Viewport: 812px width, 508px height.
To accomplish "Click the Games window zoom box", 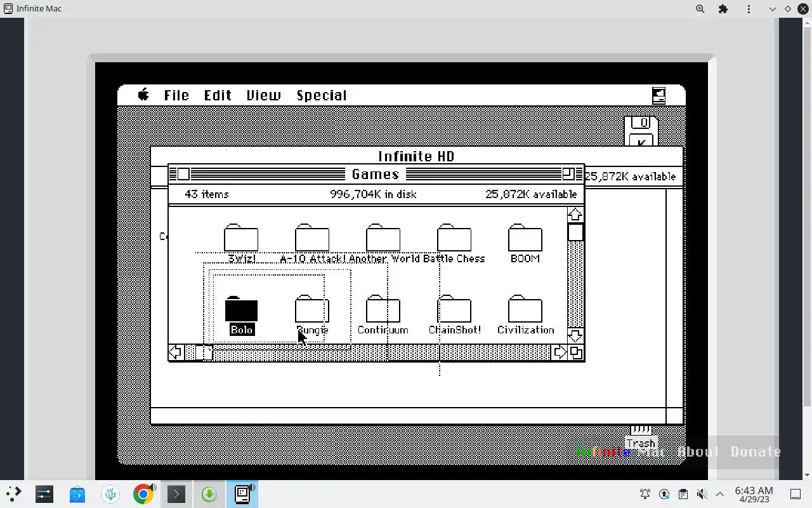I will [x=568, y=174].
